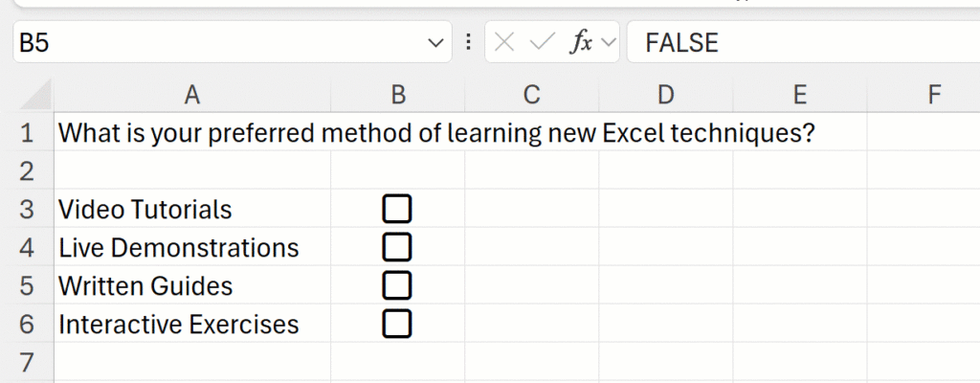Select column B header
Image resolution: width=980 pixels, height=383 pixels.
[398, 95]
